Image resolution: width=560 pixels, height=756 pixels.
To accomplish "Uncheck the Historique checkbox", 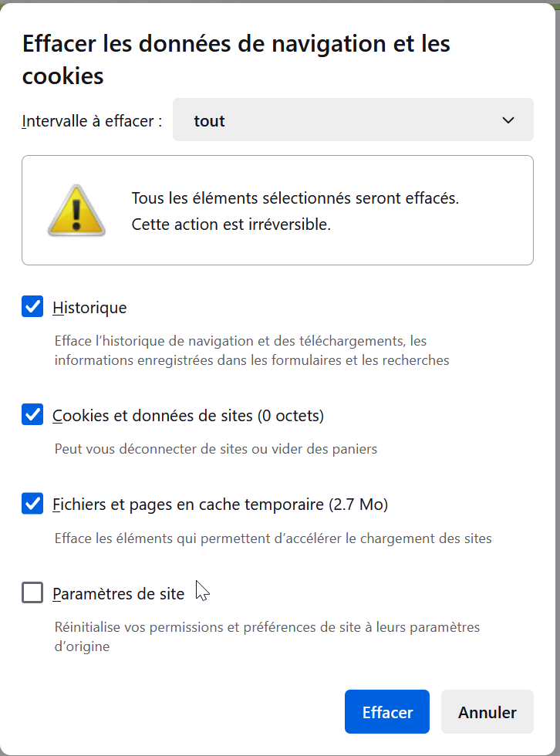I will click(32, 307).
